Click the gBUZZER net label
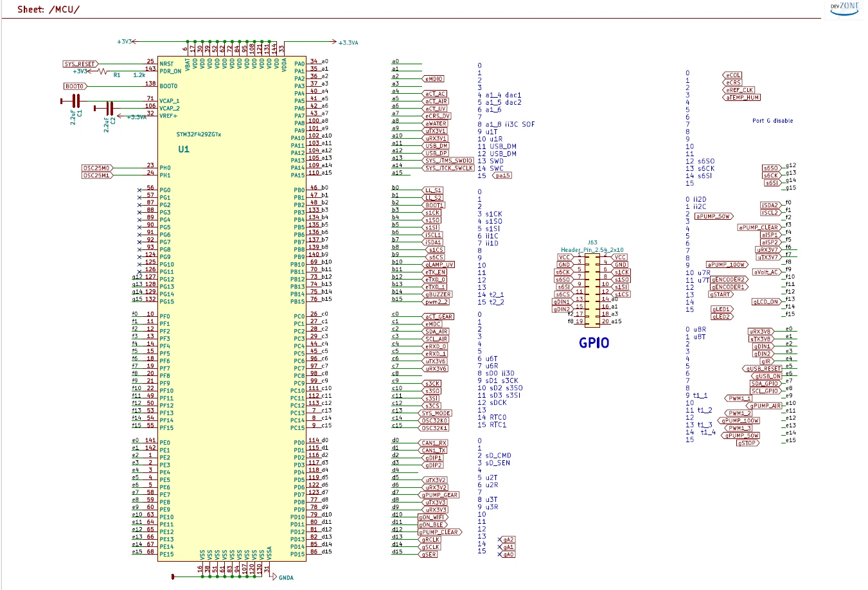 point(438,294)
